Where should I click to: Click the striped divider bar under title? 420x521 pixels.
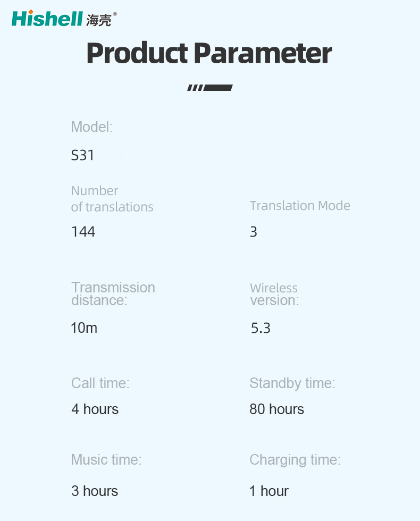[x=210, y=88]
